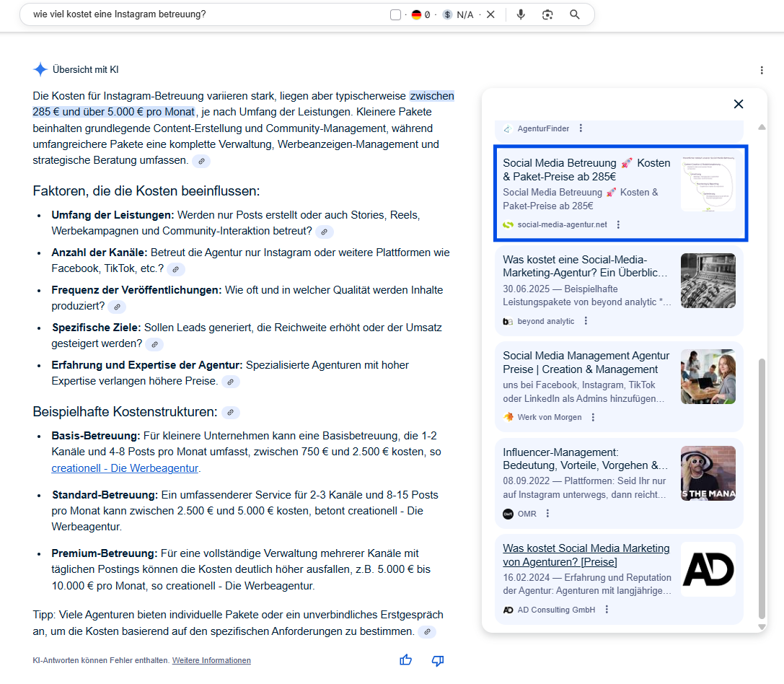Open source link after Erfahrung und Expertise
Screen dimensions: 784x684
[x=231, y=382]
